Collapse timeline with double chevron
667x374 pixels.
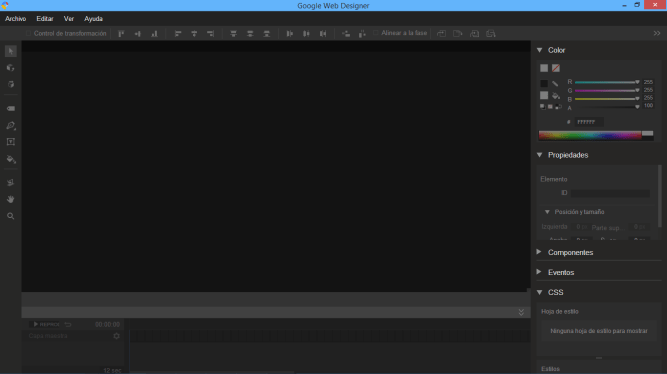coord(521,312)
